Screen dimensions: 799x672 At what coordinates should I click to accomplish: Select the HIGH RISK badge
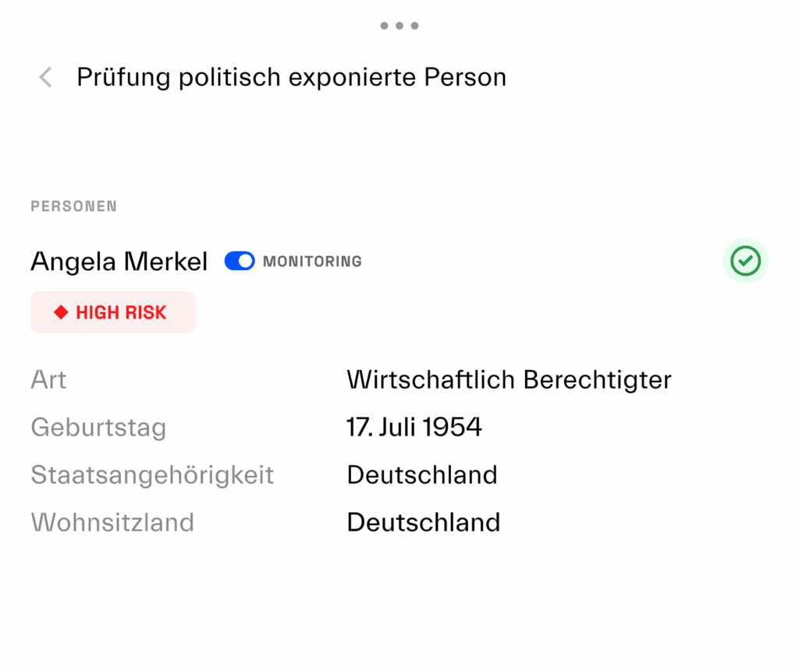(x=112, y=312)
